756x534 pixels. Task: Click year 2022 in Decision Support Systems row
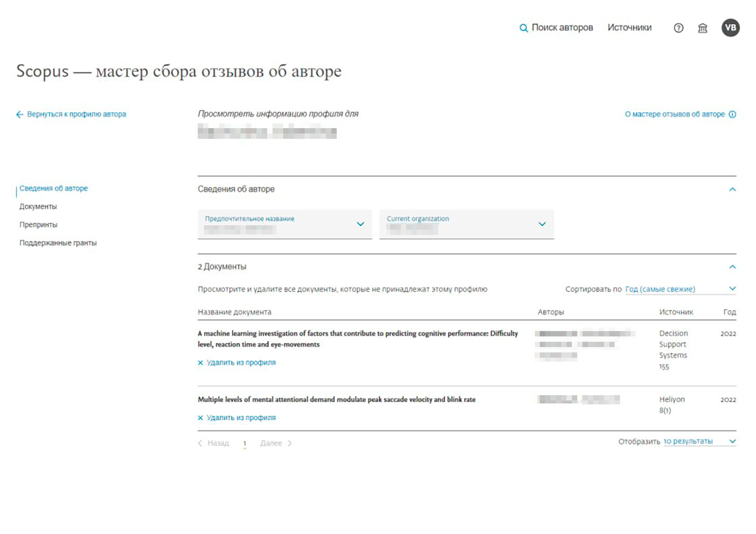click(728, 334)
